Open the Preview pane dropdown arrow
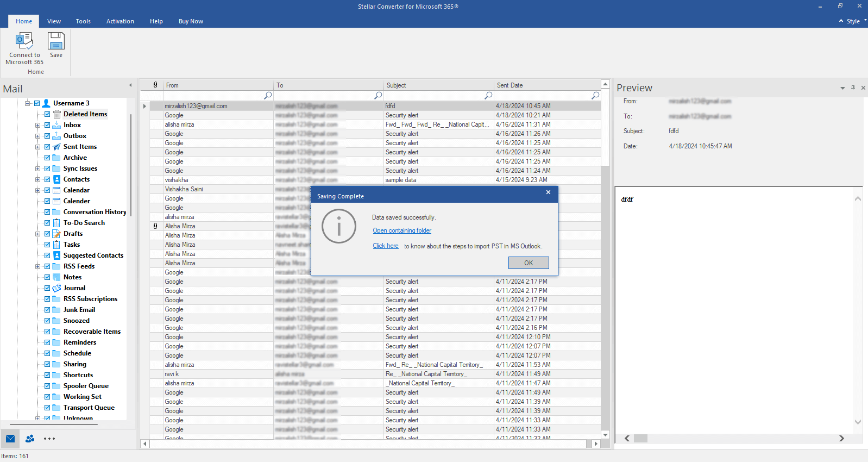Image resolution: width=868 pixels, height=462 pixels. click(x=842, y=88)
